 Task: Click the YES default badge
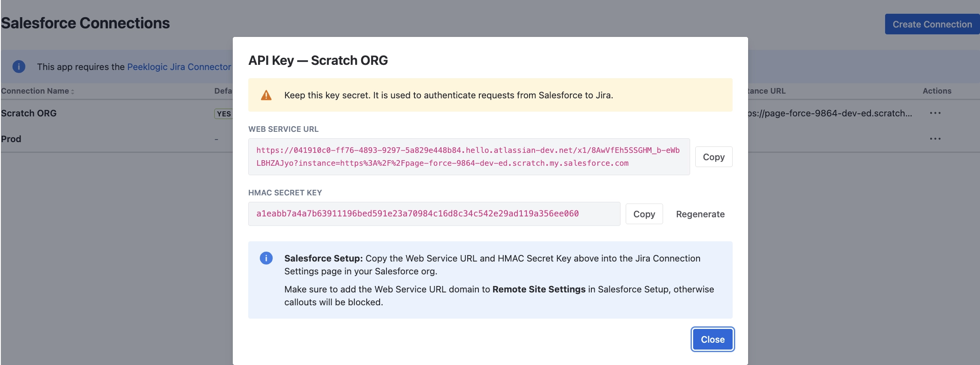click(223, 114)
